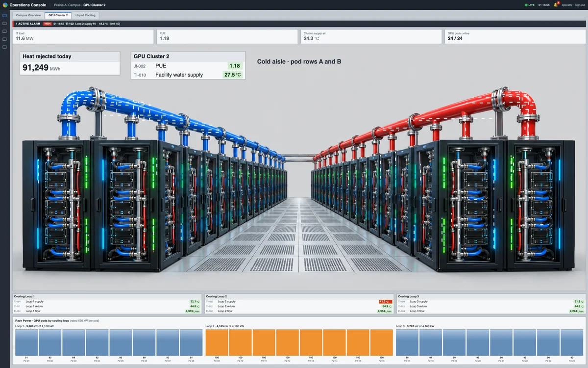Click the P2-14 pod label
The image size is (588, 368).
(335, 361)
